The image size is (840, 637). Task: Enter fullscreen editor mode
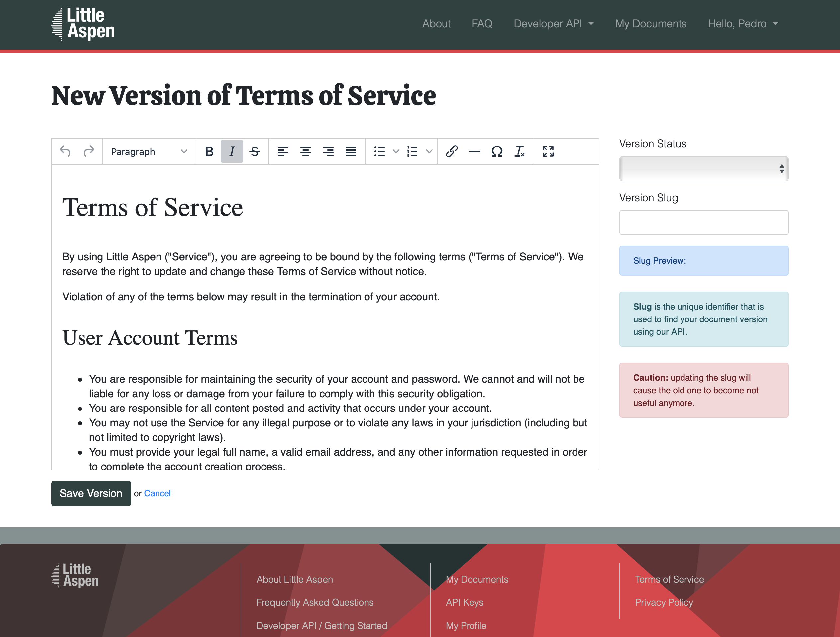point(548,151)
